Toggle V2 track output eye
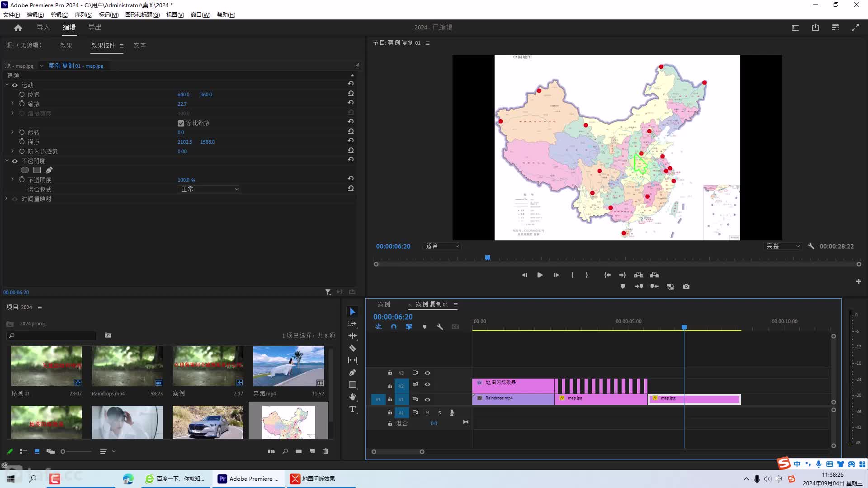The height and width of the screenshot is (488, 868). [427, 385]
